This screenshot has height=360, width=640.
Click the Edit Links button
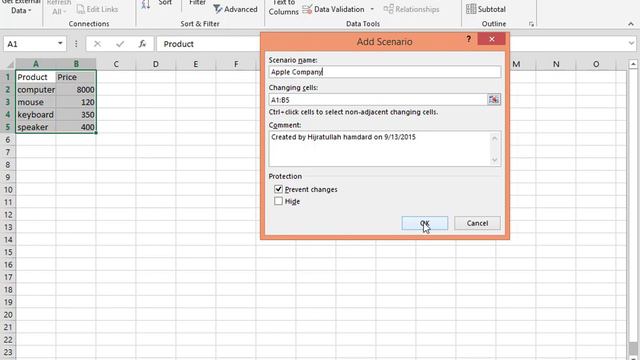(x=97, y=9)
